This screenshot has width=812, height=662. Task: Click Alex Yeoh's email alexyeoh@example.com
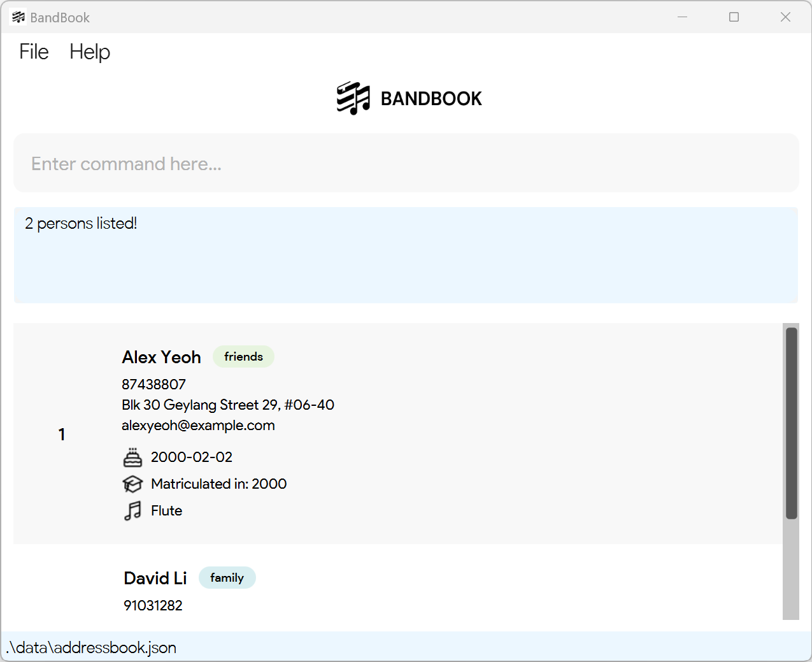click(x=198, y=426)
